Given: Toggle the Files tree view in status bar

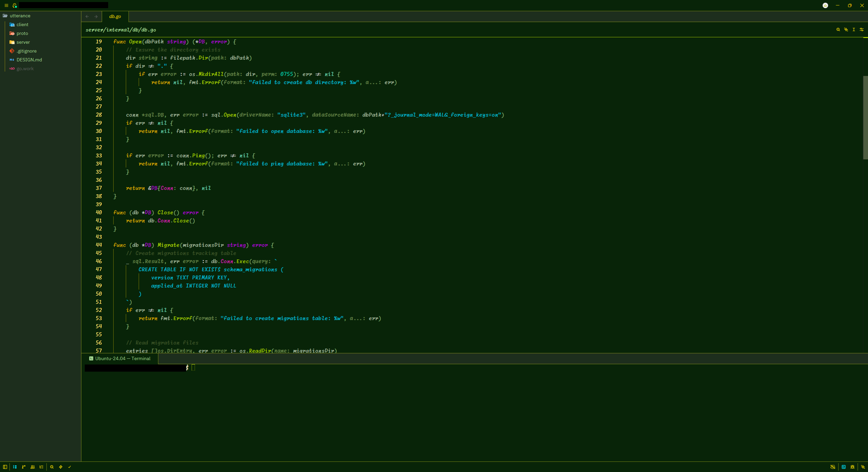Looking at the screenshot, I should 15,467.
